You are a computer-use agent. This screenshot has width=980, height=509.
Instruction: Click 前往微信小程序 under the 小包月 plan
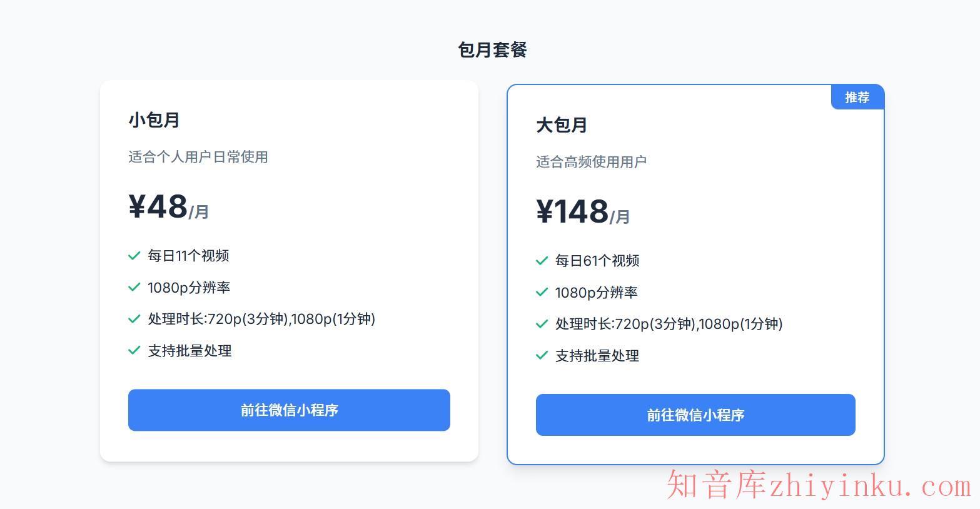289,410
